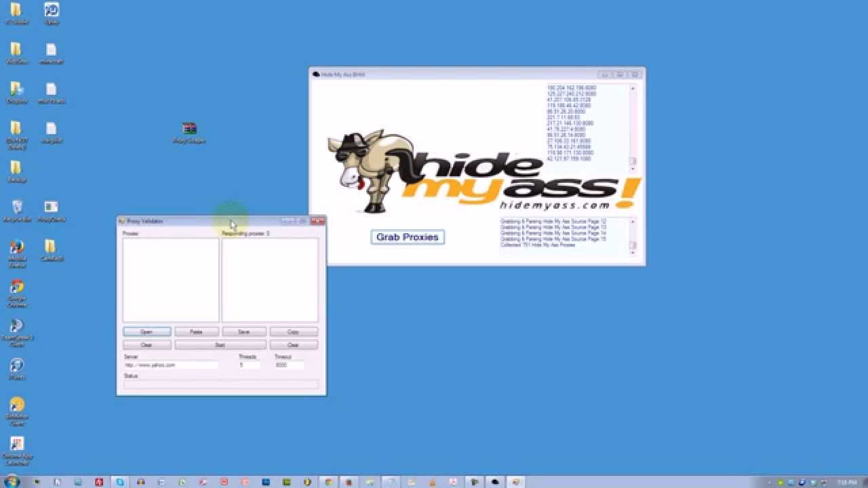Image resolution: width=868 pixels, height=488 pixels.
Task: Click the Hide My Ass window title icon
Action: [x=316, y=74]
